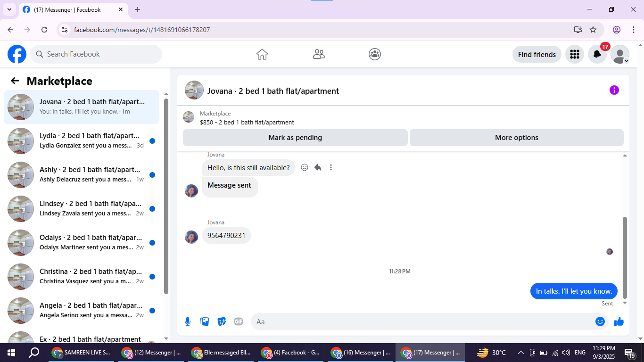Open the emoji picker in message box
644x362 pixels.
tap(600, 321)
